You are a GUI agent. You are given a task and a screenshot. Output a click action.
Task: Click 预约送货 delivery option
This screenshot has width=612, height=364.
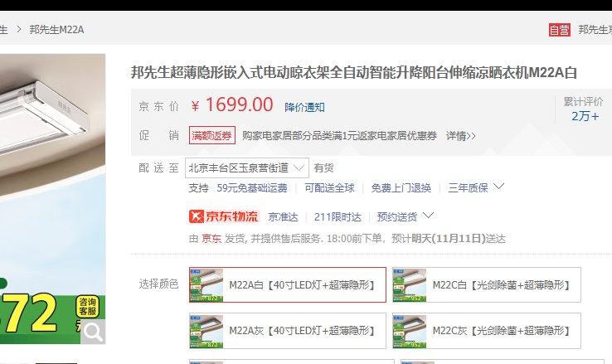[396, 217]
